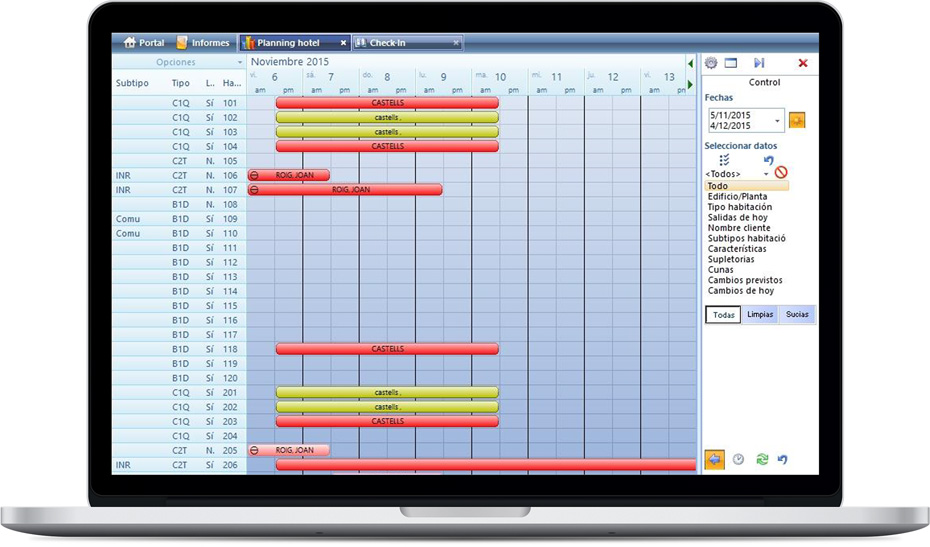Click the clock icon at panel bottom
Screen dimensions: 930x547
click(x=738, y=459)
